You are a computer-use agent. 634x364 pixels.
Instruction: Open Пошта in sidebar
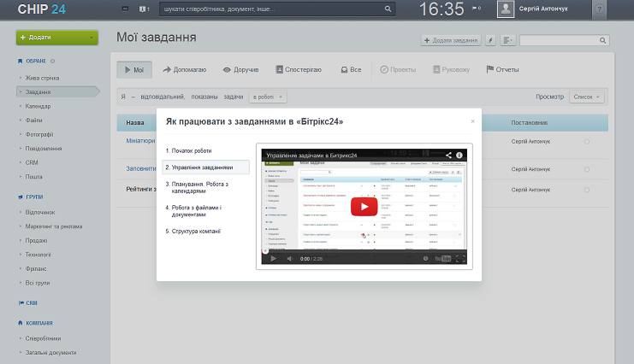[33, 177]
